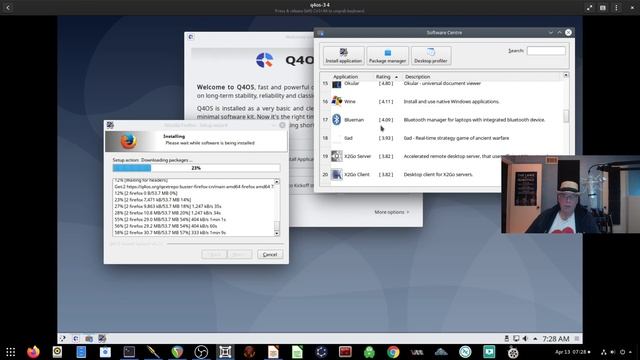Toggle fullscreen in the VM viewer header
This screenshot has height=360, width=640.
[589, 7]
